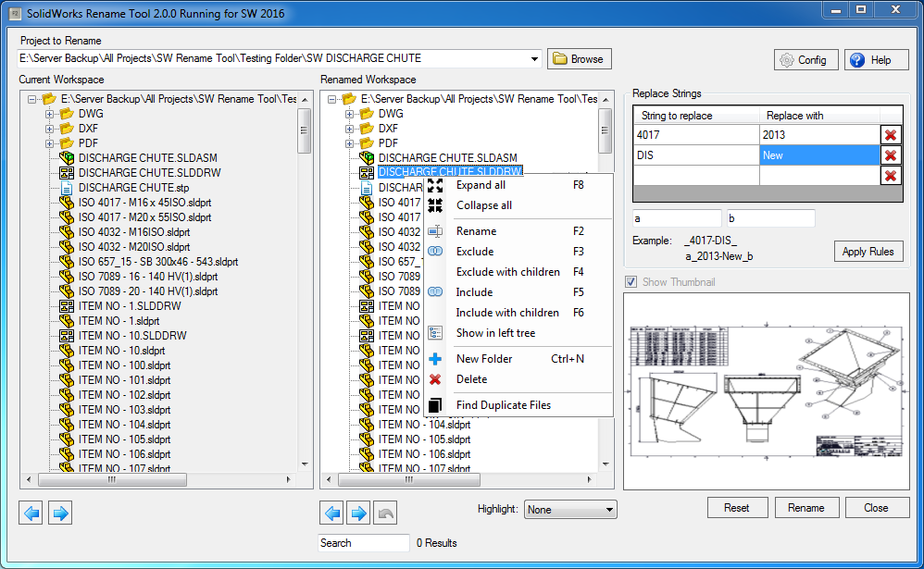The height and width of the screenshot is (569, 924).
Task: Select Exclude with children menu entry
Action: pyautogui.click(x=518, y=271)
